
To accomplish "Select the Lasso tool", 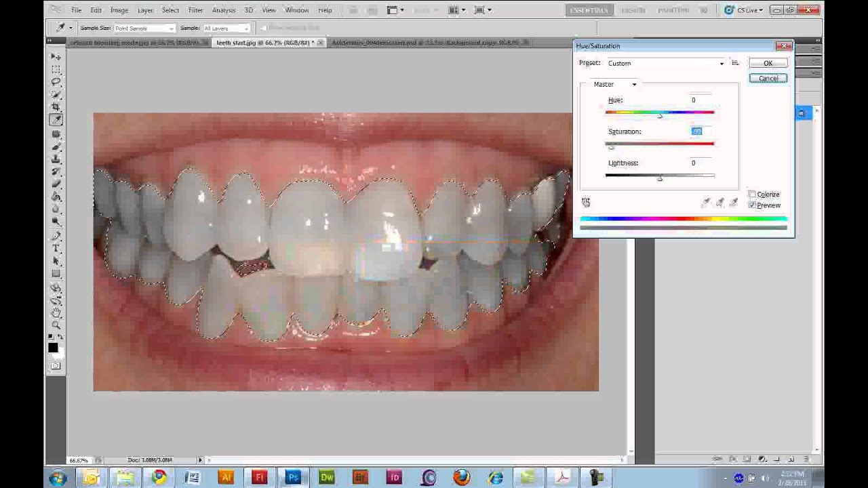I will 56,81.
